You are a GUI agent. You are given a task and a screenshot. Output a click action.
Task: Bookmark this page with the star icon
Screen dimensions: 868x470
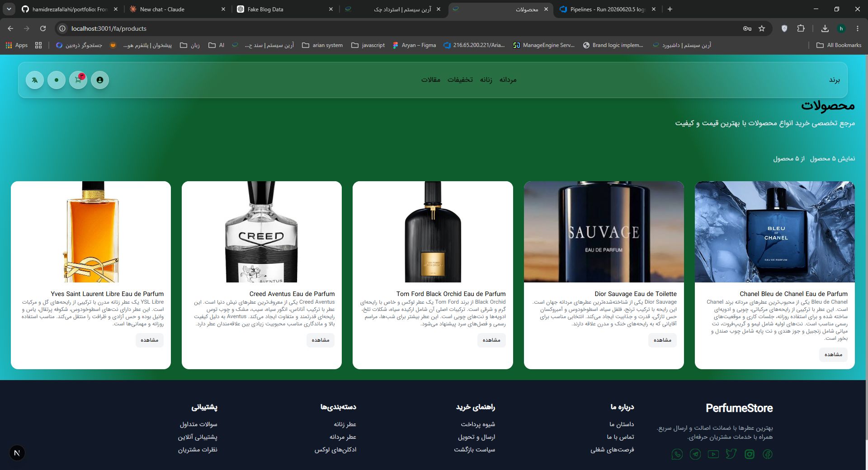click(x=762, y=28)
